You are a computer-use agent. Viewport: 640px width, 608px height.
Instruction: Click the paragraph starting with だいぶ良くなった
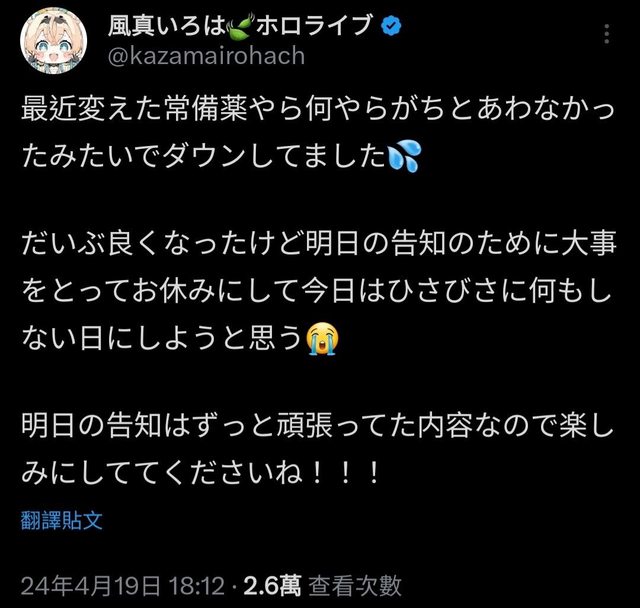(318, 292)
